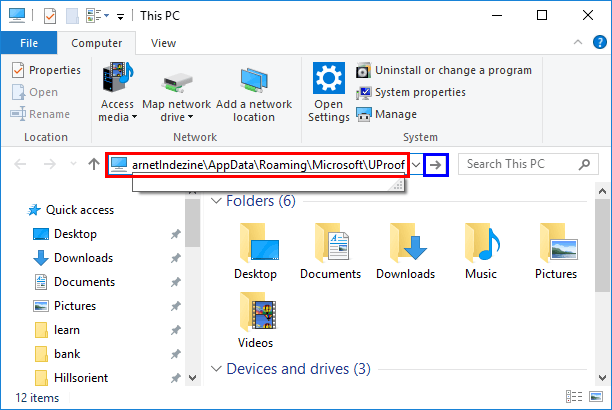Click the New folder quick access icon
612x410 pixels.
click(72, 16)
